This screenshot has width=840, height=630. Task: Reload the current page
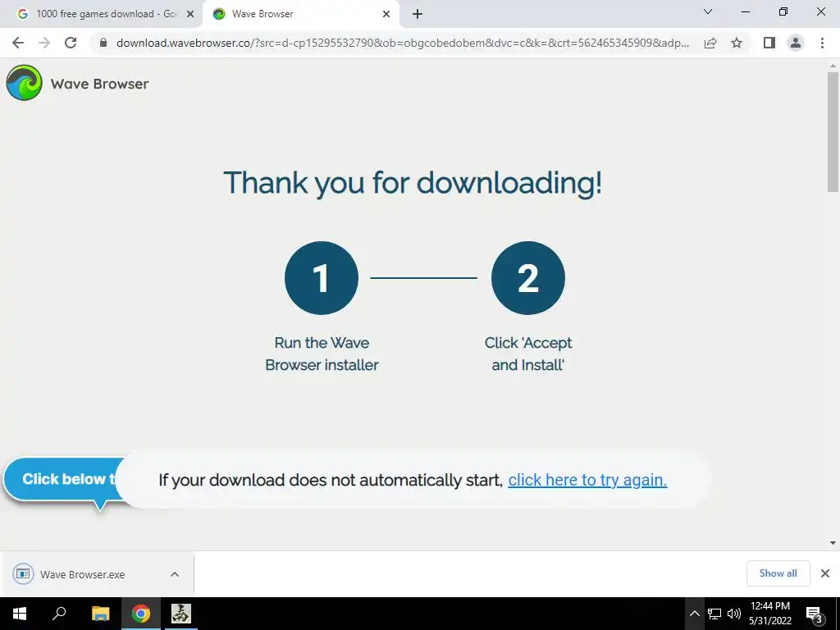71,43
